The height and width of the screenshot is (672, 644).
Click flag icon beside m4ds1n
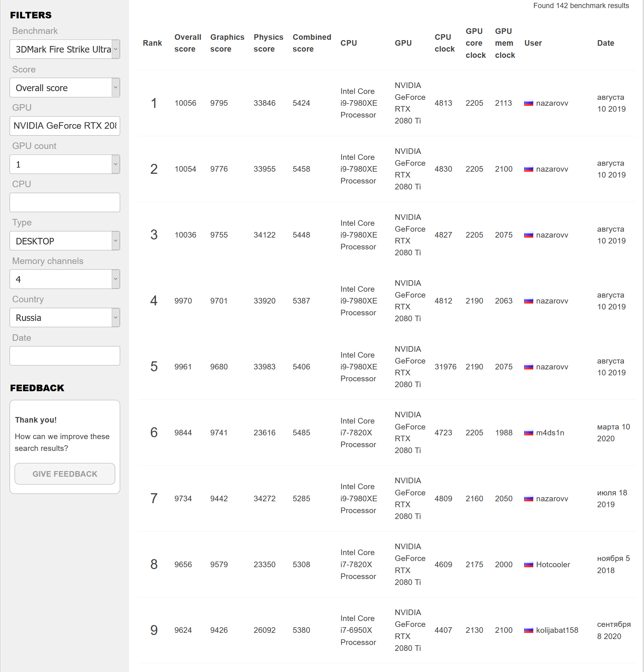[528, 433]
